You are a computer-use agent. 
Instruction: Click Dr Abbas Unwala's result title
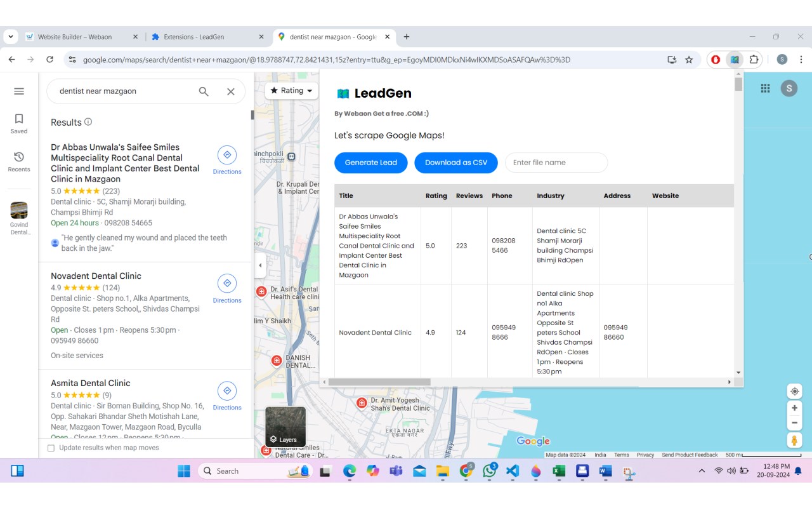click(x=126, y=163)
